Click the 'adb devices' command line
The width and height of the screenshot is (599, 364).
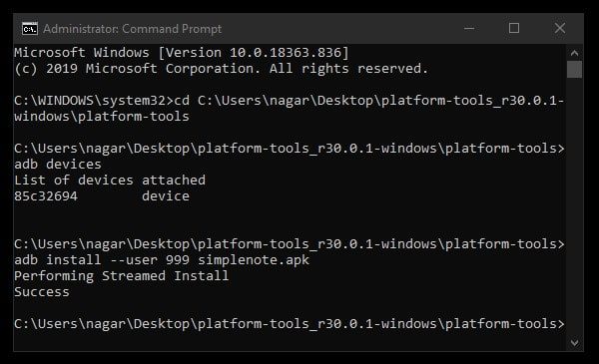58,165
